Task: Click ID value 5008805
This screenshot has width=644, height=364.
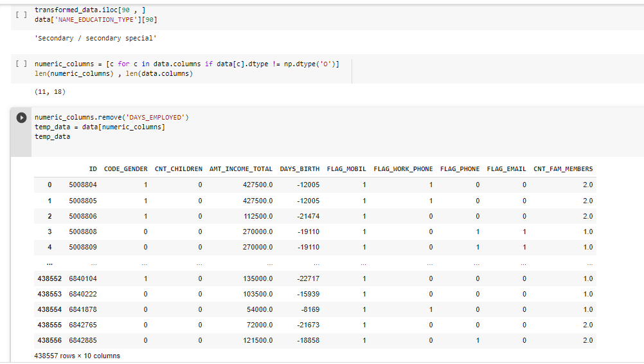Action: 83,201
